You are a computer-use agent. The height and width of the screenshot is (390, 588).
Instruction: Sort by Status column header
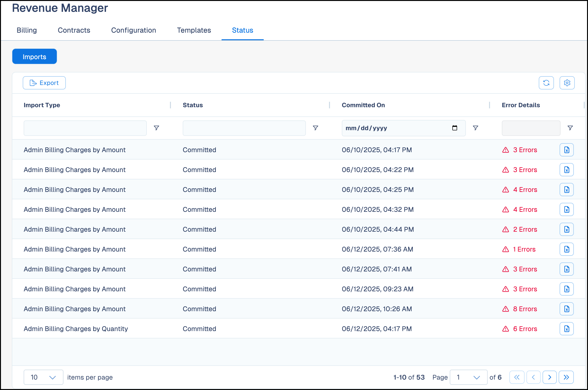tap(193, 105)
